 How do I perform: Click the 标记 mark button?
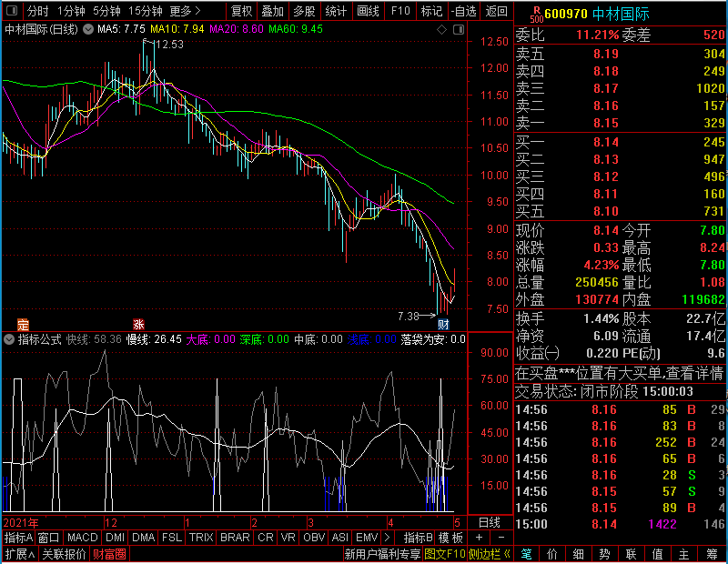431,11
